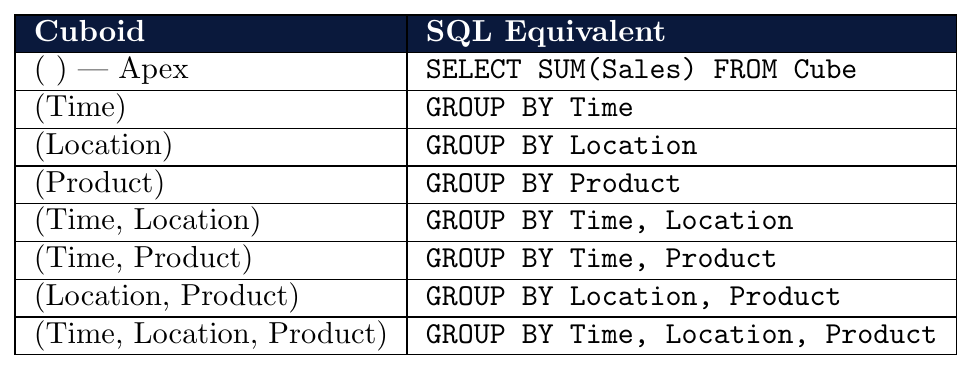Click the Cuboid column header
This screenshot has width=970, height=368.
tap(210, 33)
